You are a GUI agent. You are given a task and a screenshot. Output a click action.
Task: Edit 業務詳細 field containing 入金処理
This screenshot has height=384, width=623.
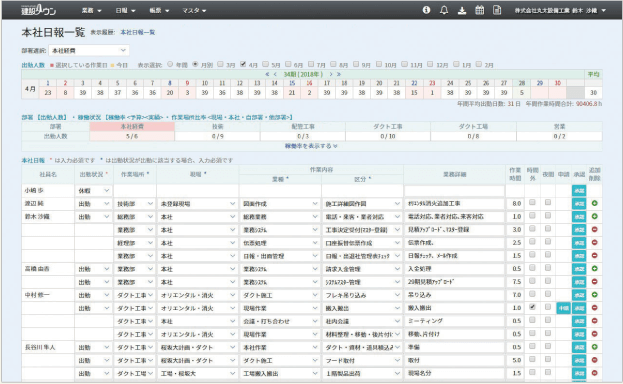tap(455, 269)
